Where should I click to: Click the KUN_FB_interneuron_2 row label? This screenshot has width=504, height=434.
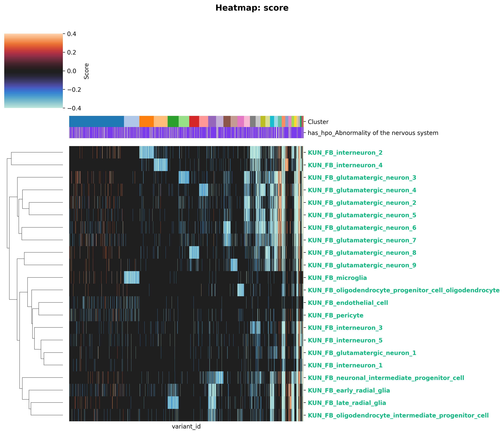point(345,153)
